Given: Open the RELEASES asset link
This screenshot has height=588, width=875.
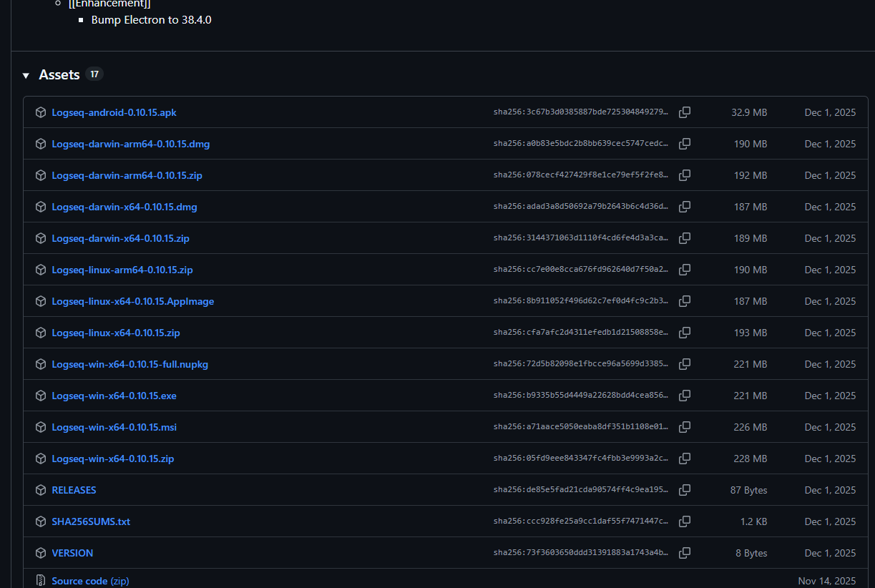Looking at the screenshot, I should pyautogui.click(x=74, y=490).
